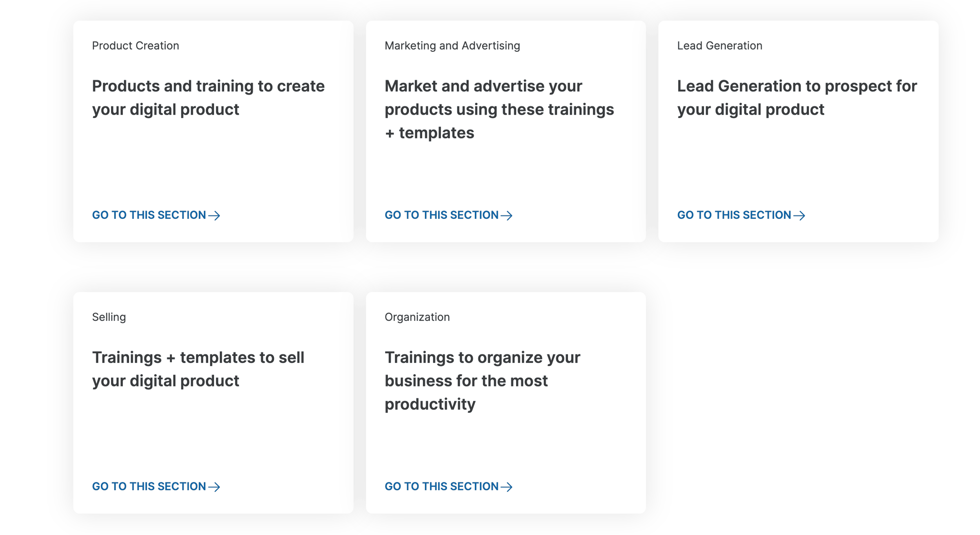980x535 pixels.
Task: Click heading 'Products and training to create your digital product'
Action: coord(208,98)
